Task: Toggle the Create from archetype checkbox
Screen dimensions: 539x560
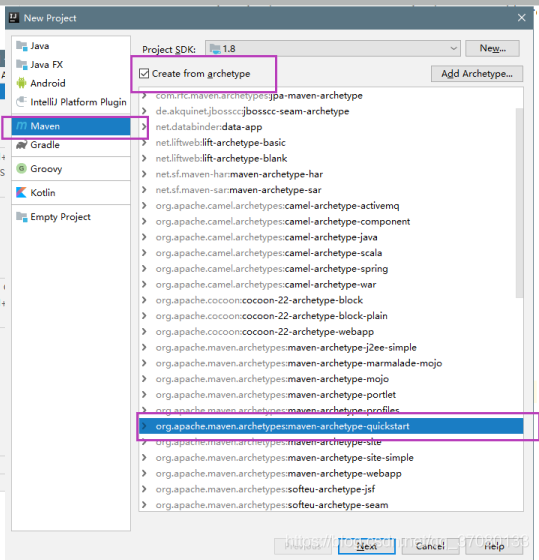Action: coord(144,74)
